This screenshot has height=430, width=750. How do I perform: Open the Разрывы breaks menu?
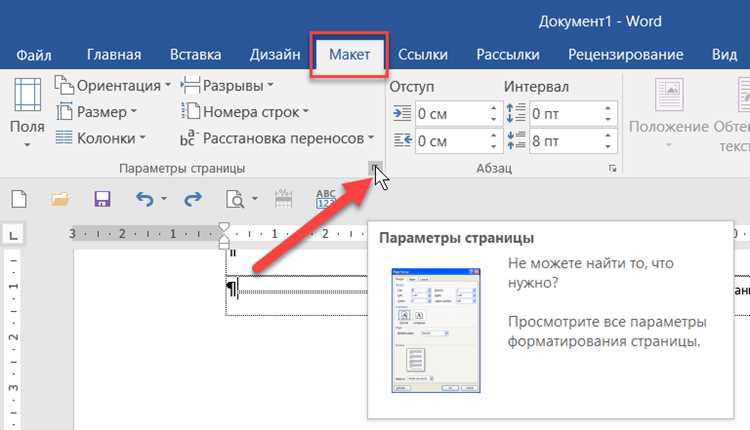(x=227, y=86)
